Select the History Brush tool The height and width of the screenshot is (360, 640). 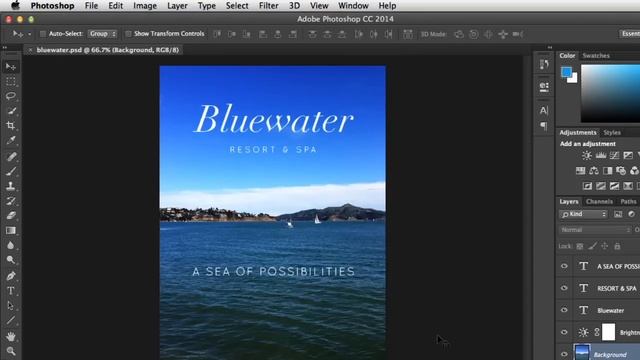pos(11,201)
